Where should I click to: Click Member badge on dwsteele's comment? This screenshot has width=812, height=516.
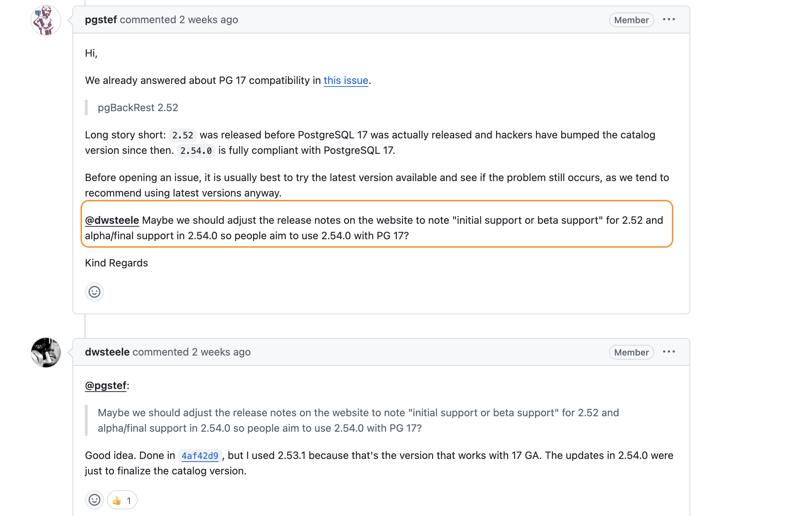631,353
